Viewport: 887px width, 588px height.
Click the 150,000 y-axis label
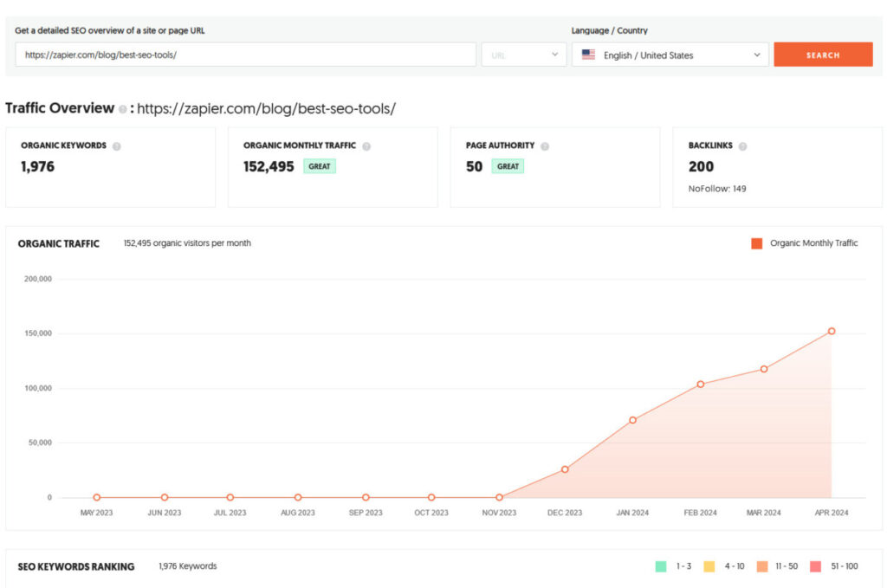37,333
